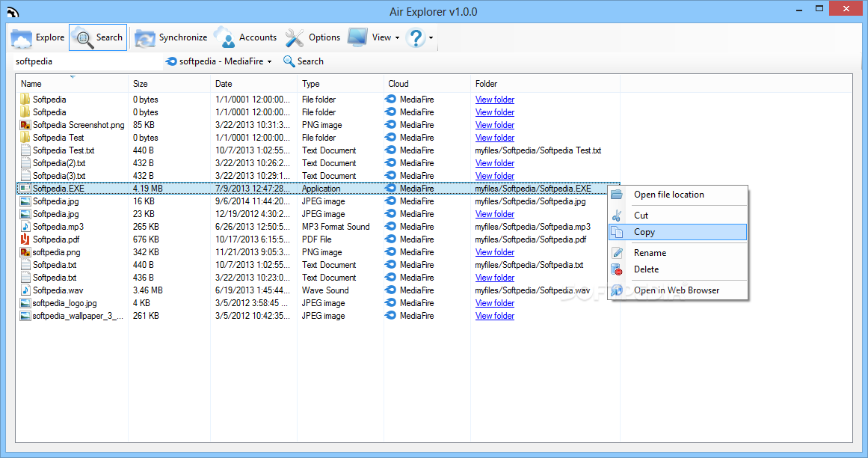The width and height of the screenshot is (868, 458).
Task: Select the Softpedia Test.txt file
Action: (x=63, y=150)
